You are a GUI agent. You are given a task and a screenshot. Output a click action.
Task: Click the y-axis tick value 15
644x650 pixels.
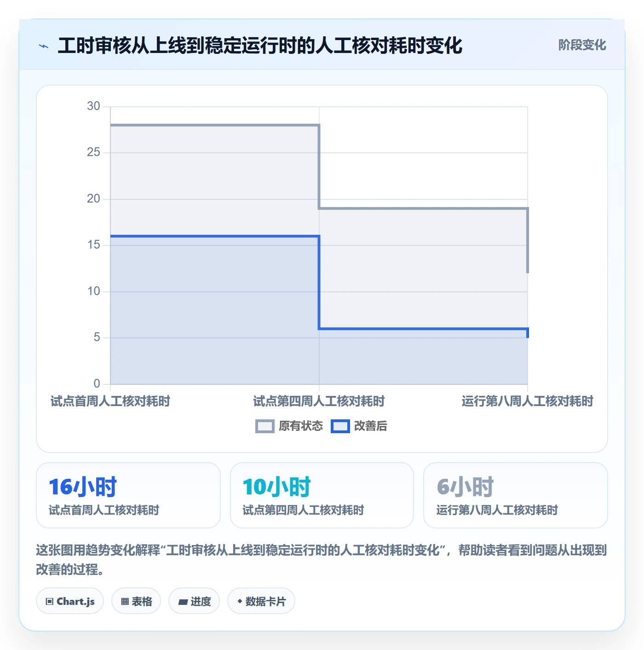coord(93,245)
